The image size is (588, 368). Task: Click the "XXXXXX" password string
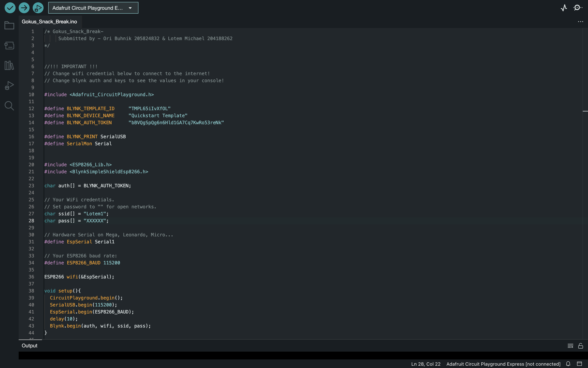[x=95, y=221]
